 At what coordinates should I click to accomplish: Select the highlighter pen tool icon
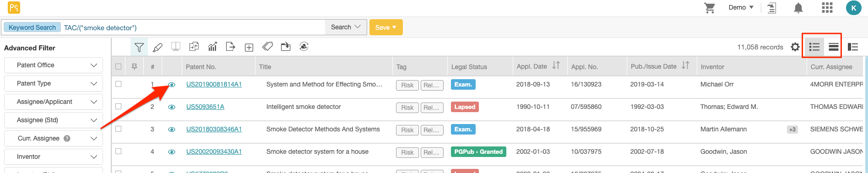coord(157,47)
